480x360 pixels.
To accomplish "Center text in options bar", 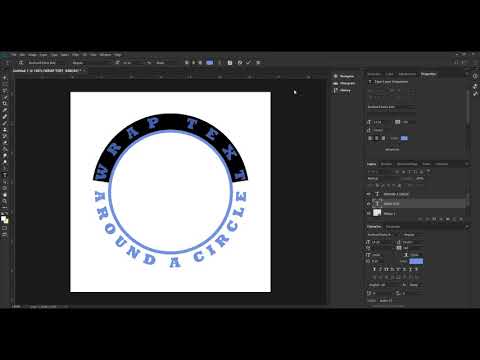I will point(193,62).
